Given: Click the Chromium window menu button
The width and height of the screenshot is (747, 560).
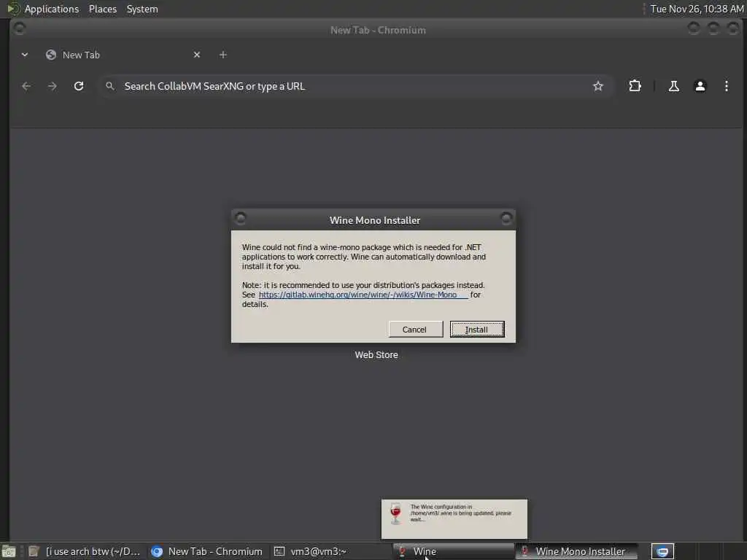Looking at the screenshot, I should 20,28.
